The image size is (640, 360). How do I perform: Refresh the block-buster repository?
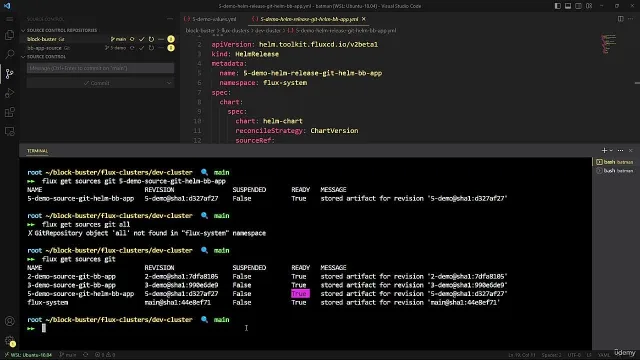coord(151,39)
